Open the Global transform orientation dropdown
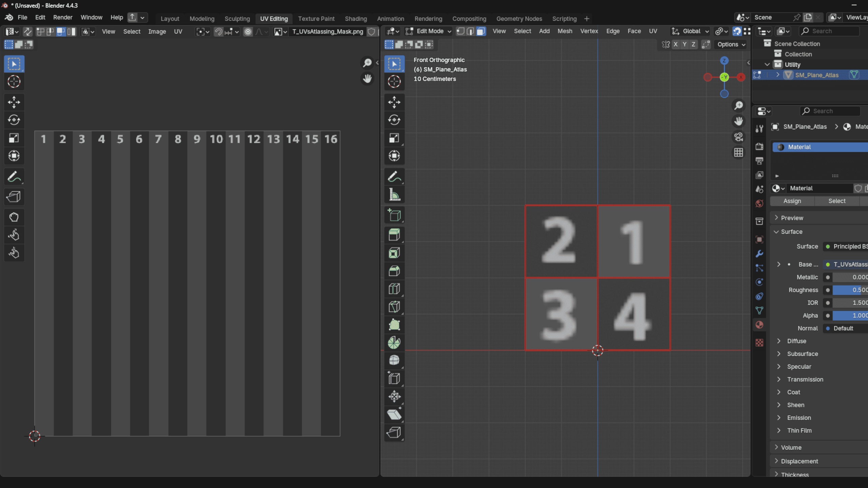Image resolution: width=868 pixels, height=488 pixels. (x=690, y=31)
